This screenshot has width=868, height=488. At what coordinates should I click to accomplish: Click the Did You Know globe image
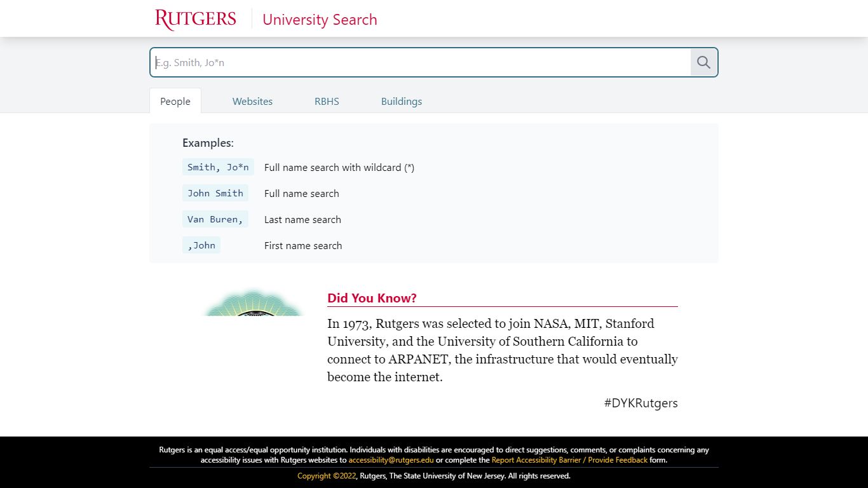point(254,302)
